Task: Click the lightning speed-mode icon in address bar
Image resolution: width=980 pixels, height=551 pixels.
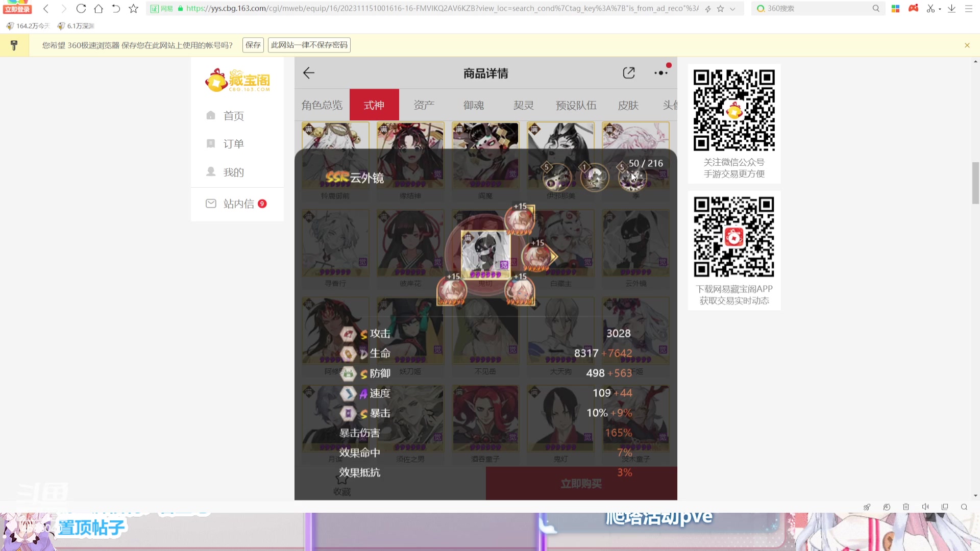Action: (708, 9)
